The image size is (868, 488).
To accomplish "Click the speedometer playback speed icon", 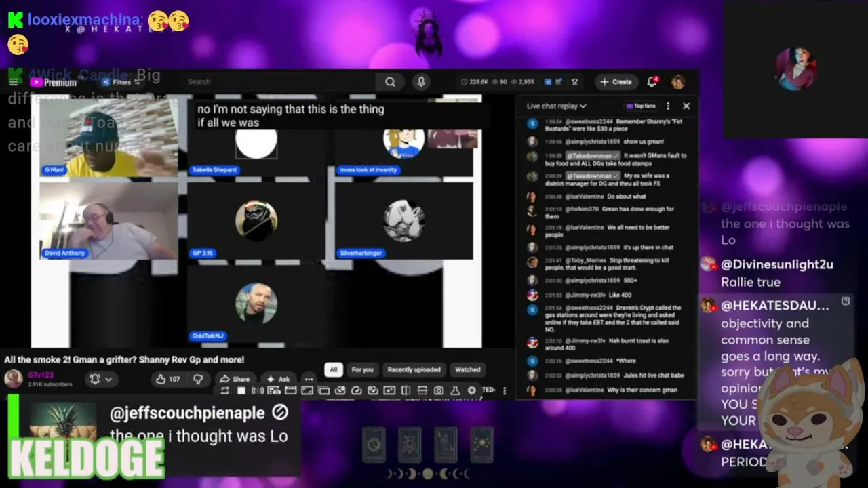I will [x=356, y=390].
